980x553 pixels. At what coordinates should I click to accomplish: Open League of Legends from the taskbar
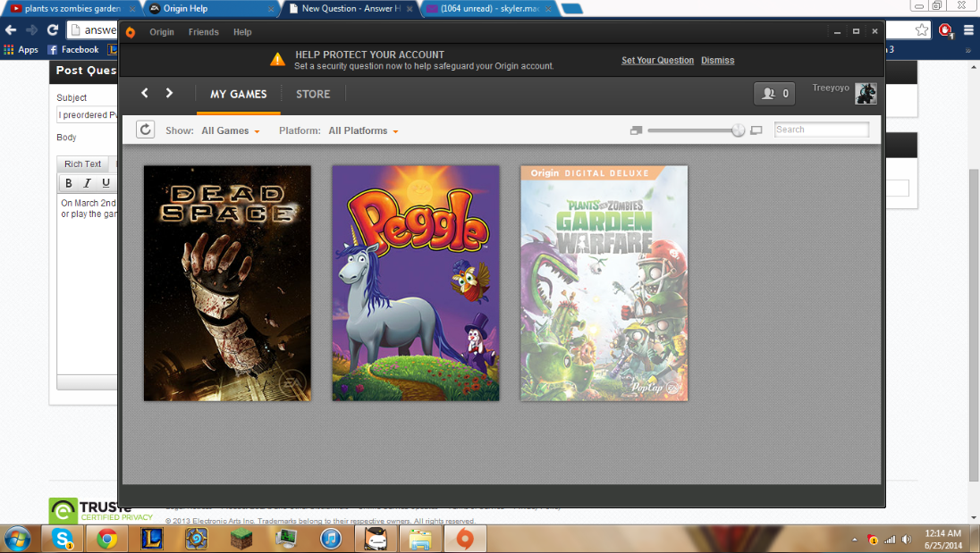pyautogui.click(x=152, y=539)
